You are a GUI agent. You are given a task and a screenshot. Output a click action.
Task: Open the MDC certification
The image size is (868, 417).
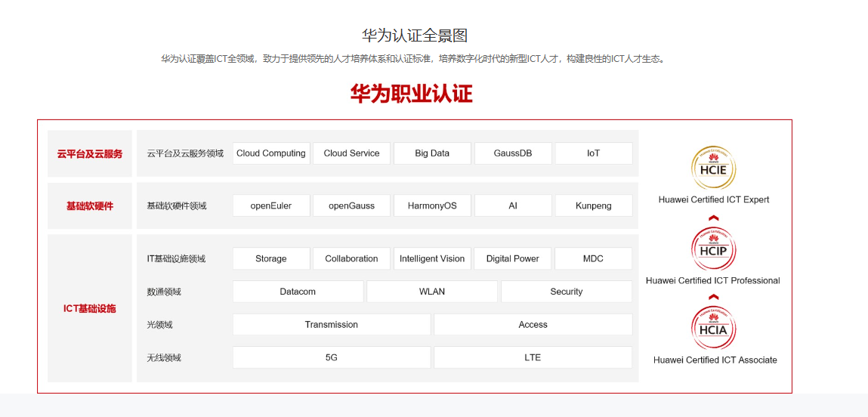(594, 258)
